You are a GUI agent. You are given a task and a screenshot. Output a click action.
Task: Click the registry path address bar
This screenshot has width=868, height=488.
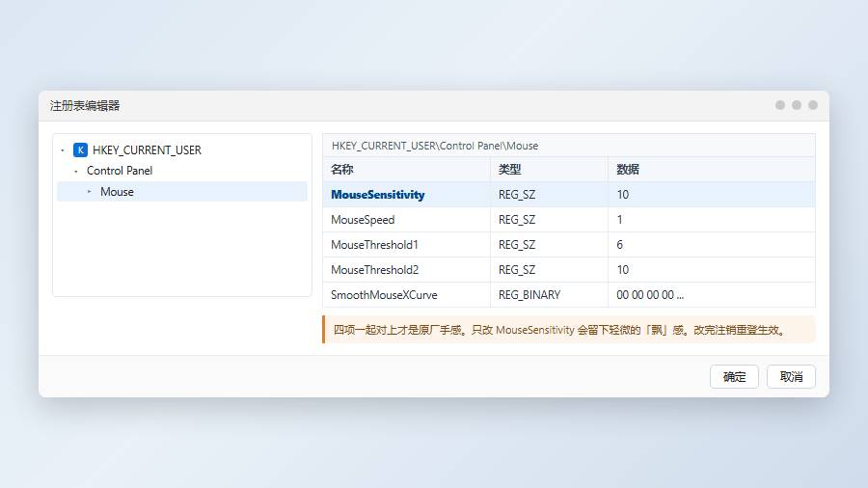[x=568, y=146]
